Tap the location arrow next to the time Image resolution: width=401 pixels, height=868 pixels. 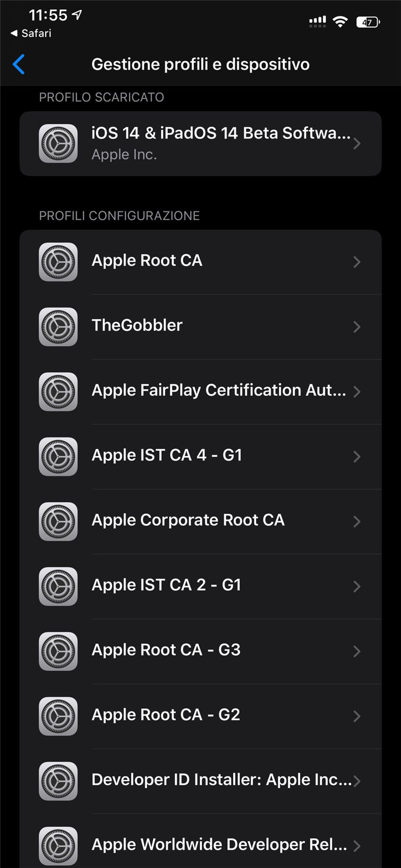tap(77, 15)
